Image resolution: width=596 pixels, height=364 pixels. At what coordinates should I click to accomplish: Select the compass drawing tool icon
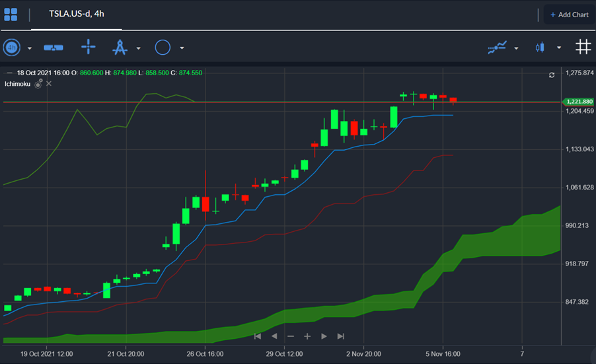(120, 47)
